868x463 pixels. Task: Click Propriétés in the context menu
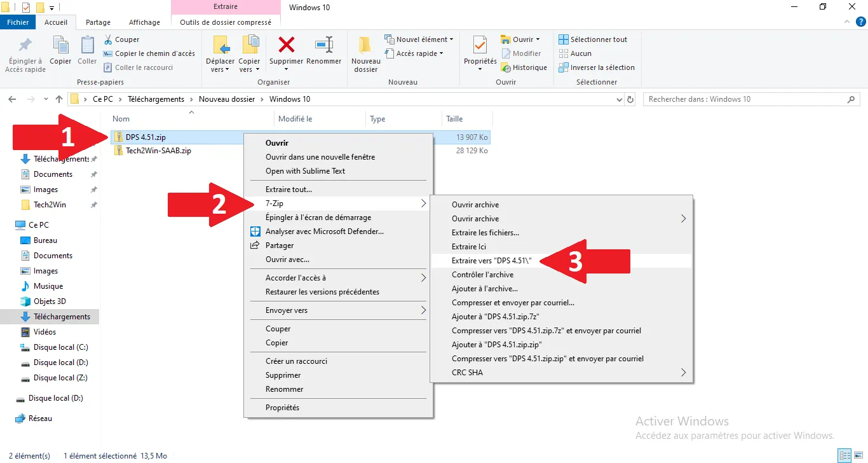282,408
